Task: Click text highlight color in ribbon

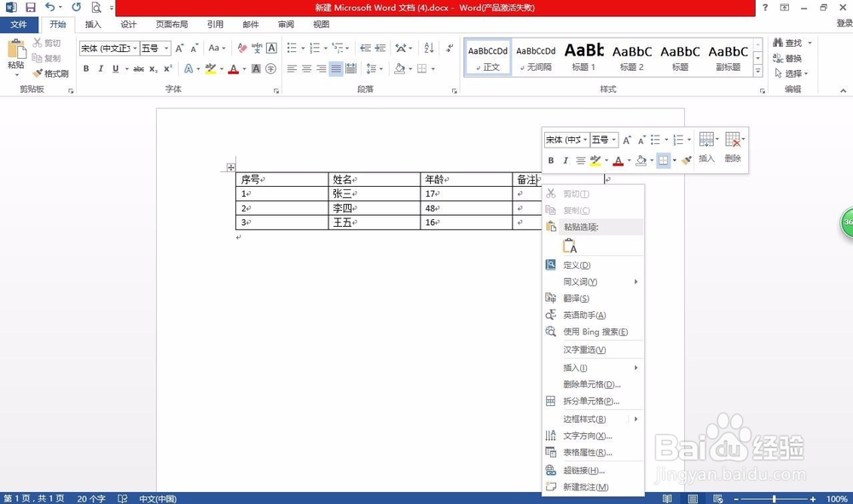Action: [x=211, y=69]
